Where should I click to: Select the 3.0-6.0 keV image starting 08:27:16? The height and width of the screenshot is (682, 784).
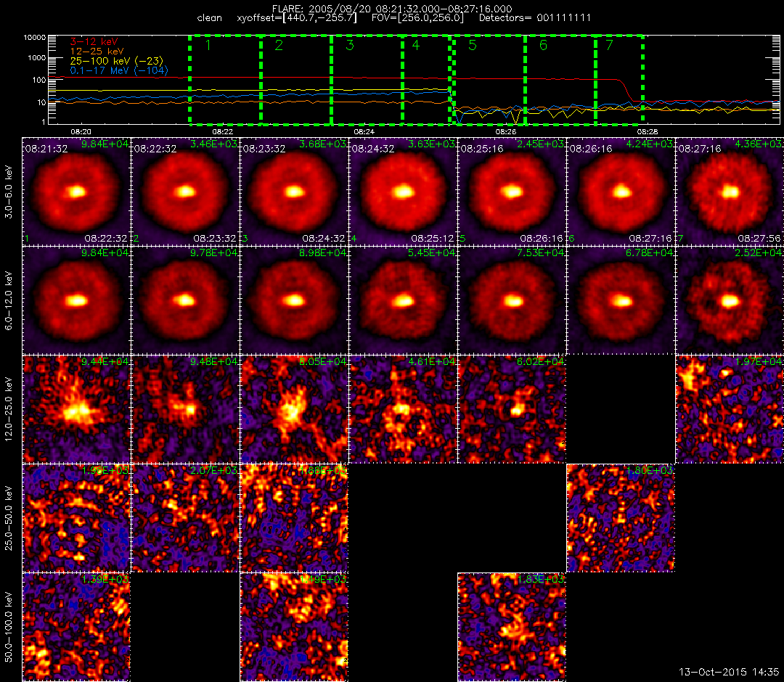pyautogui.click(x=730, y=192)
